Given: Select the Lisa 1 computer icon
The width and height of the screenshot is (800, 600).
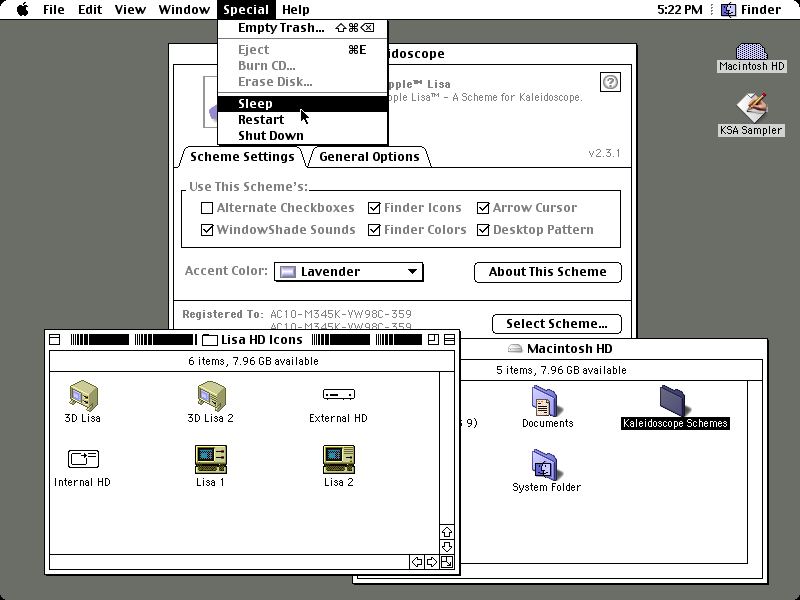Looking at the screenshot, I should coord(211,459).
